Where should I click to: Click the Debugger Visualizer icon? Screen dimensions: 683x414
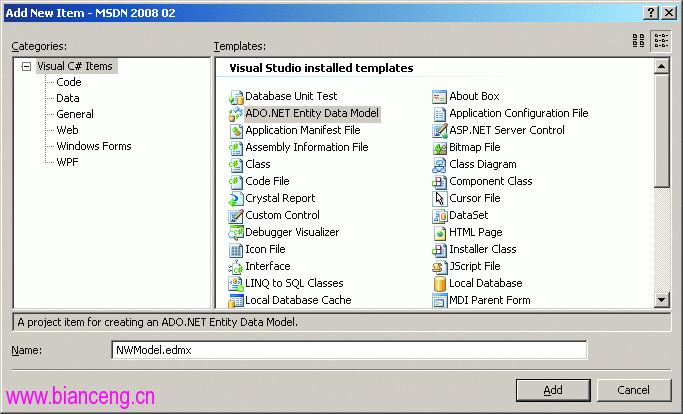(236, 232)
